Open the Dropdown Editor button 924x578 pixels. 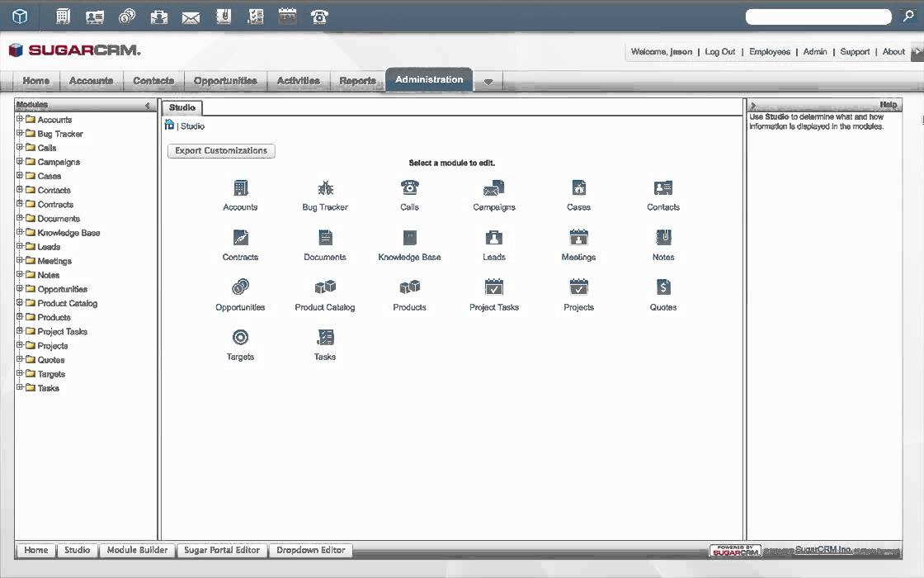(310, 550)
